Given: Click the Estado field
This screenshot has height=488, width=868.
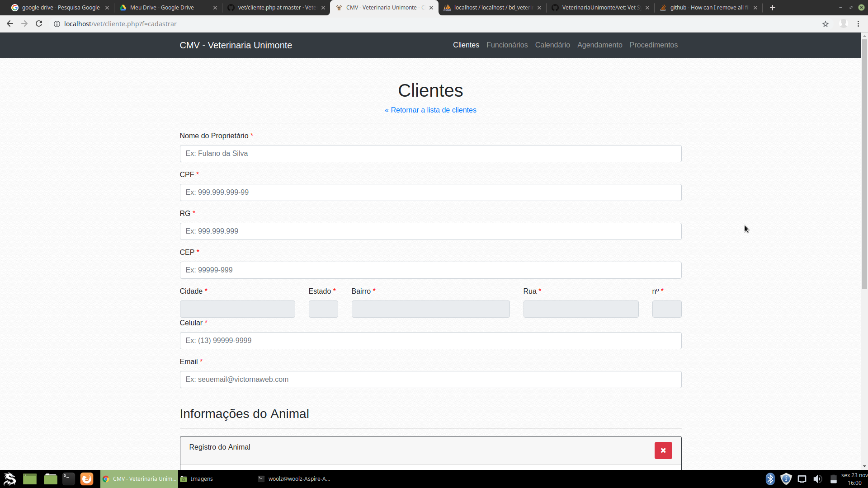Looking at the screenshot, I should pos(323,309).
